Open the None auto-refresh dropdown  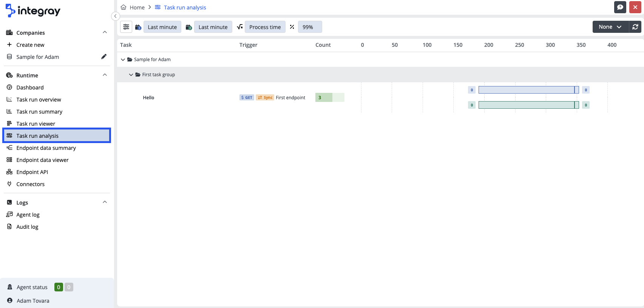click(610, 27)
